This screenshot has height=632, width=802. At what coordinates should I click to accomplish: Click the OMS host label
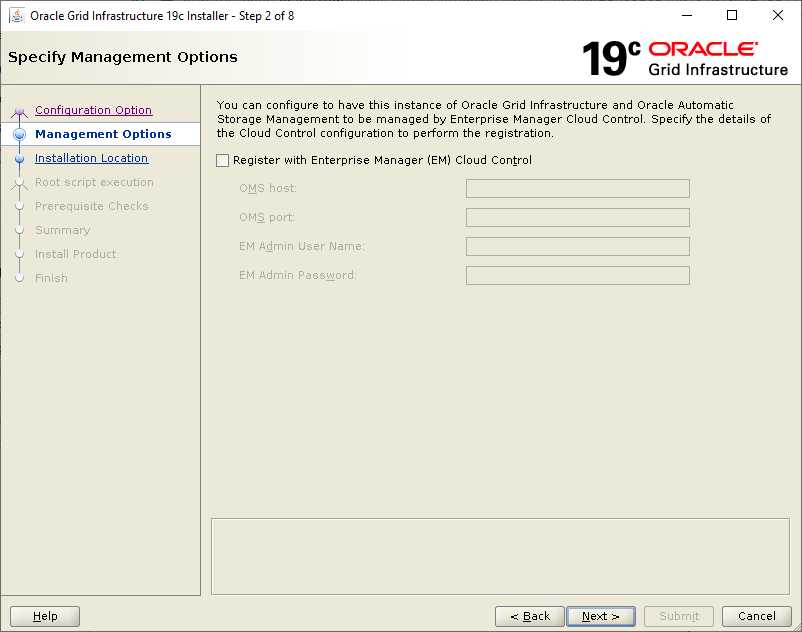point(268,188)
